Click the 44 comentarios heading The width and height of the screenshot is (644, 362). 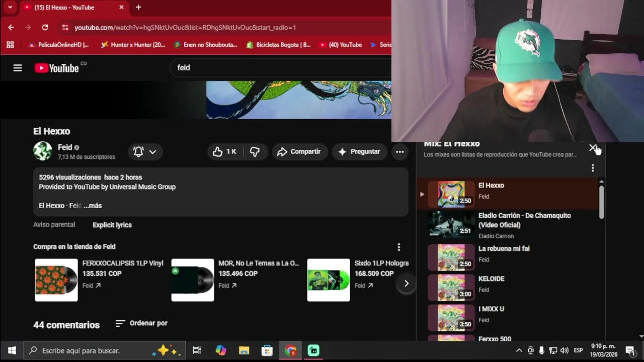(x=66, y=325)
